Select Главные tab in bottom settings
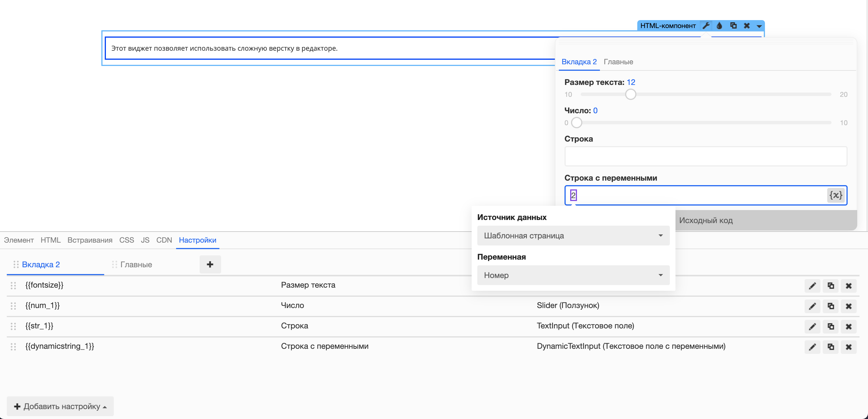 point(136,265)
